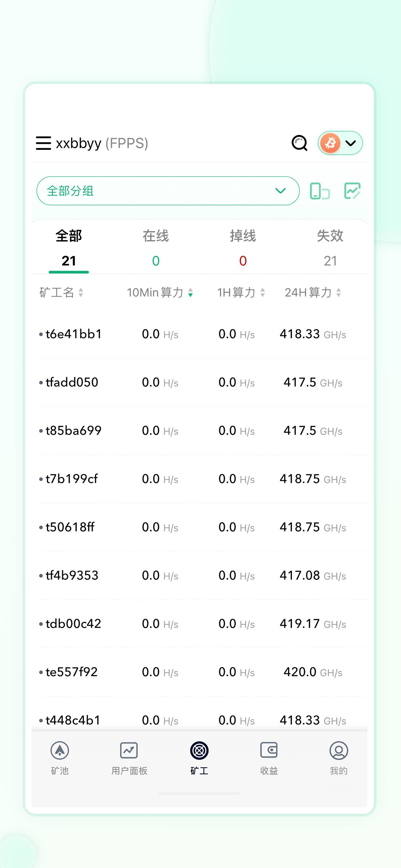The height and width of the screenshot is (868, 401).
Task: Go to the 我的 bottom tab
Action: [x=339, y=758]
